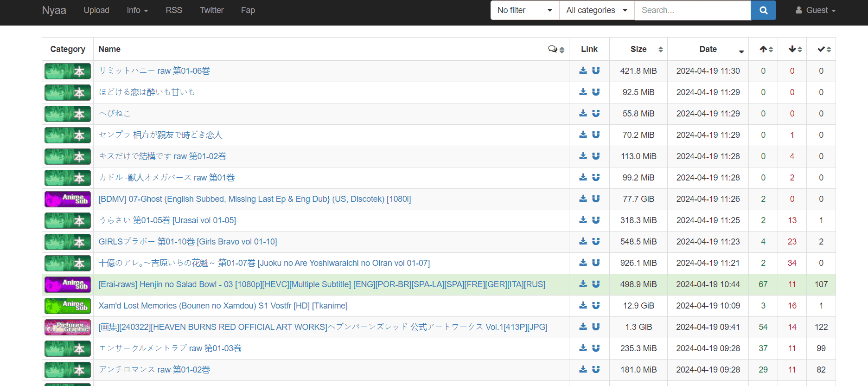Click the Anime Sub category icon for 07-Ghost
Image resolution: width=868 pixels, height=386 pixels.
pos(68,199)
